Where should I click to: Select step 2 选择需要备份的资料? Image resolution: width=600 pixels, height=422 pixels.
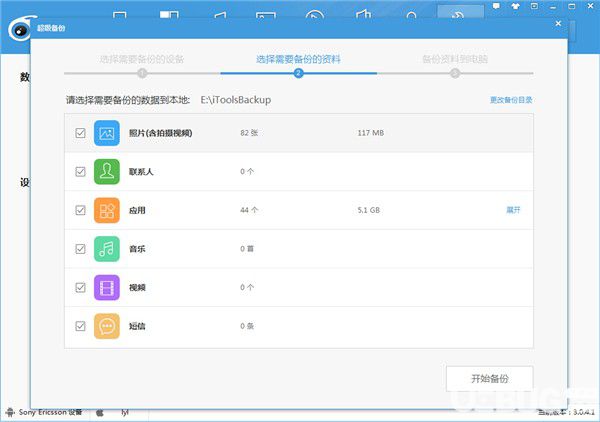298,59
